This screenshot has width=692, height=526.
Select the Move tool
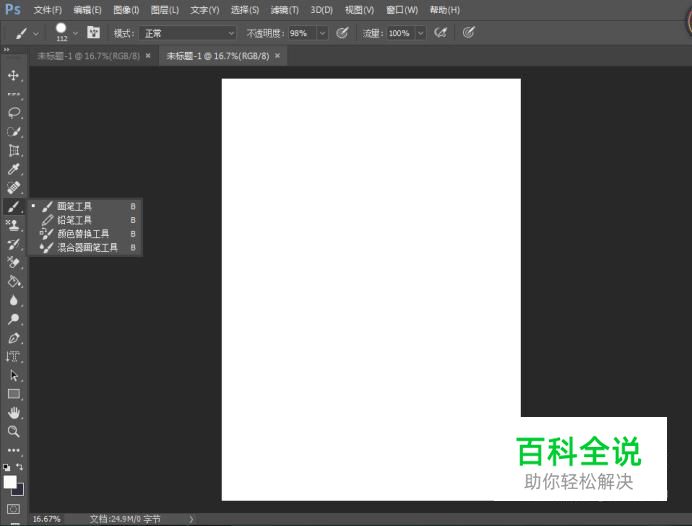tap(13, 75)
